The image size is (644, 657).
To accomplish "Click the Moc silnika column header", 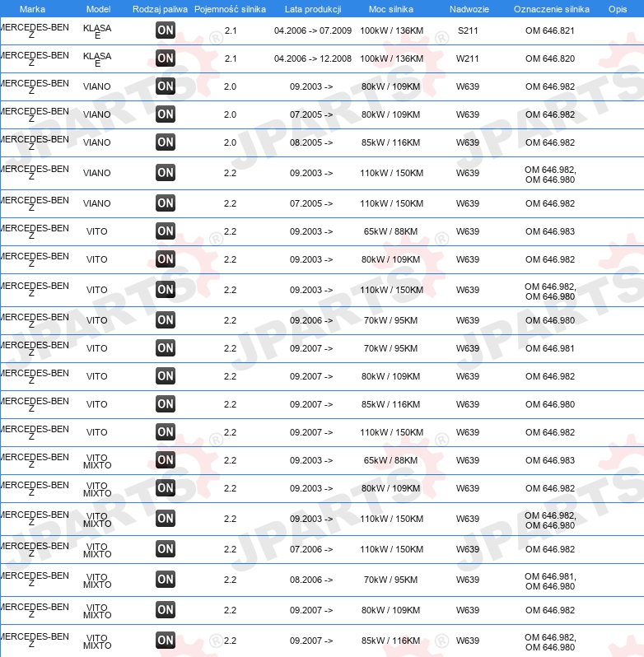I will tap(391, 9).
